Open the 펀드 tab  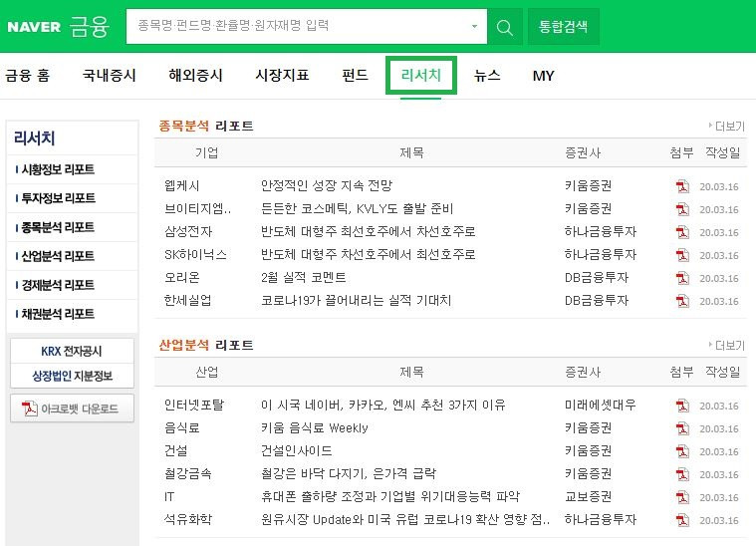tap(356, 76)
